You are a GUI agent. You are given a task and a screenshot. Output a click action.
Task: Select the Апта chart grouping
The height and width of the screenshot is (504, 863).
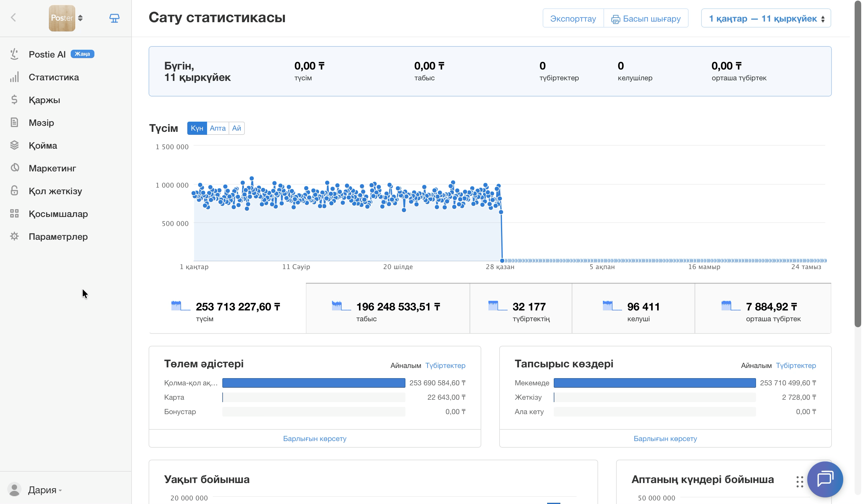point(218,128)
